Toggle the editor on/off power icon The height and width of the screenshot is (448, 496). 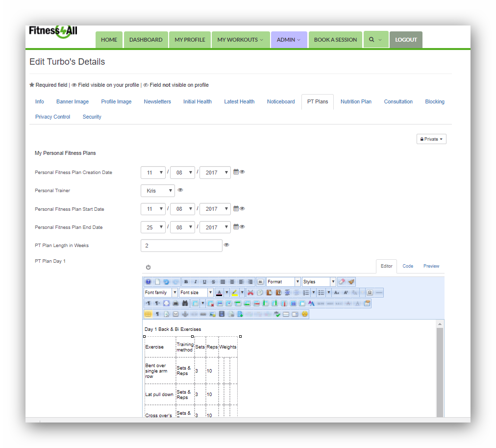click(x=148, y=267)
